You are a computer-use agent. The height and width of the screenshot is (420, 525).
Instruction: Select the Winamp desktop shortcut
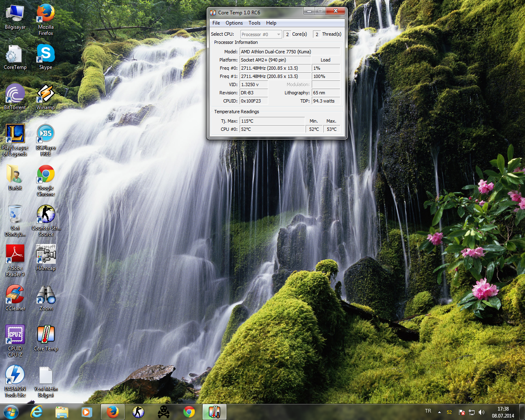pyautogui.click(x=46, y=97)
